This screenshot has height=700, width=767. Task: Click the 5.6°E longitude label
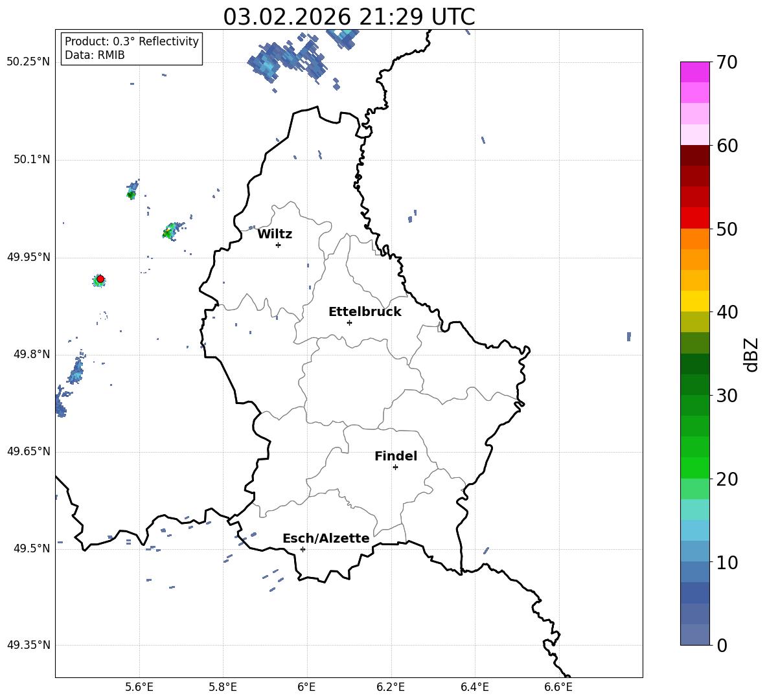click(x=139, y=687)
